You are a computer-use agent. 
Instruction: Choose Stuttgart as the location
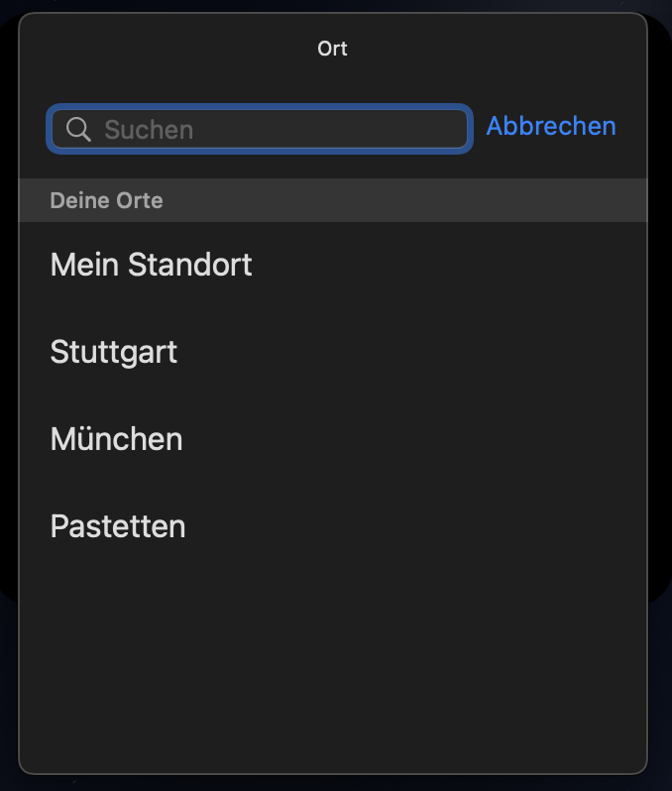click(x=114, y=352)
